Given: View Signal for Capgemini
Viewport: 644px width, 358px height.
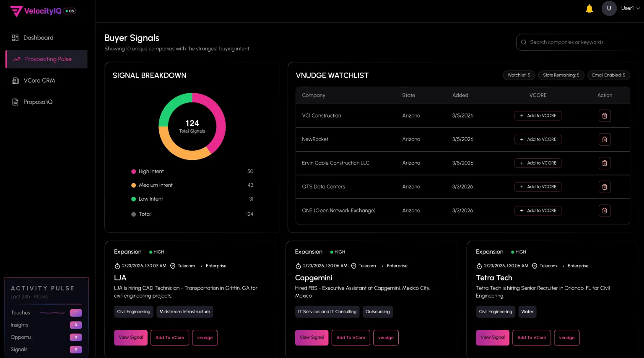Looking at the screenshot, I should [312, 338].
